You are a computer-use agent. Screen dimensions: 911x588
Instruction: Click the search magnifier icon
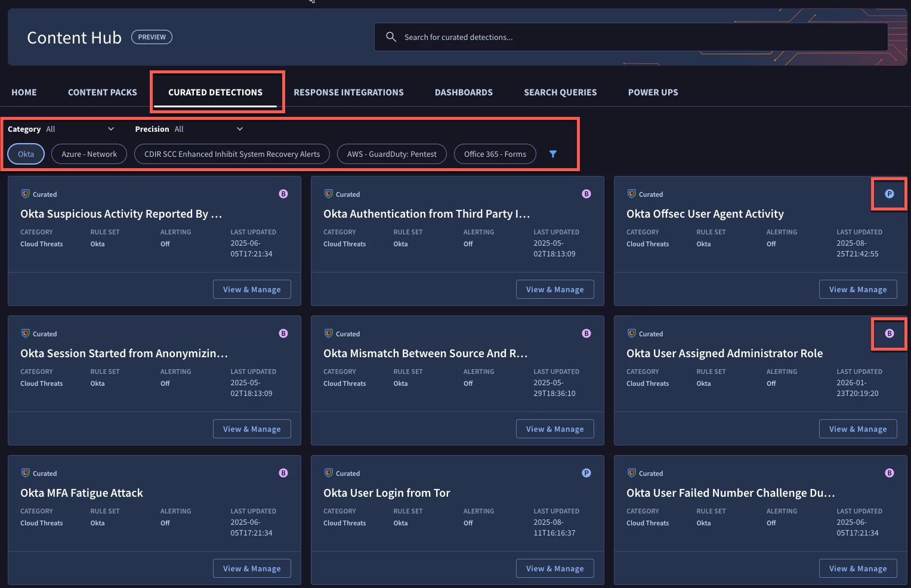coord(391,37)
